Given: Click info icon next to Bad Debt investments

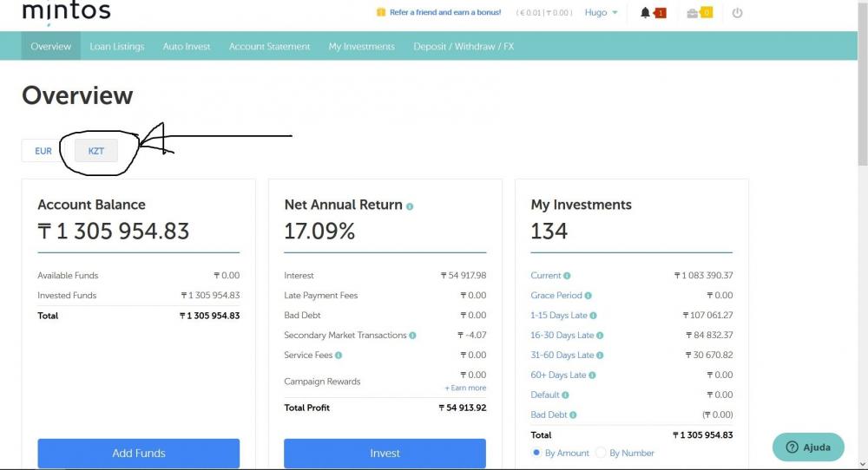Looking at the screenshot, I should pyautogui.click(x=574, y=415).
